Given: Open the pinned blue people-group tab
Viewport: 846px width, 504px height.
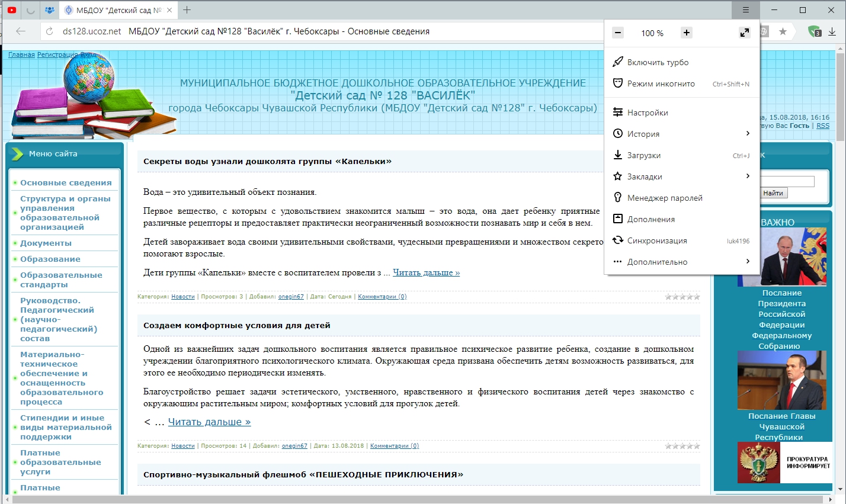Looking at the screenshot, I should [x=50, y=10].
